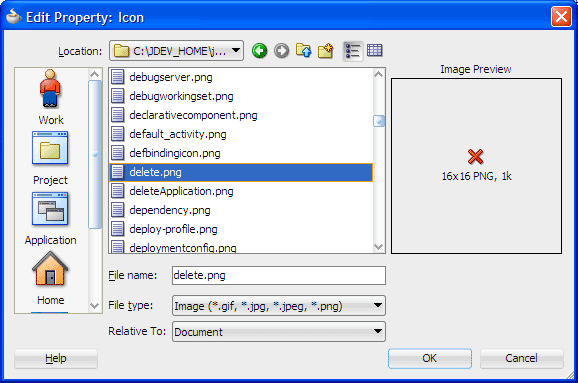Switch to details view mode
578x383 pixels.
[375, 51]
